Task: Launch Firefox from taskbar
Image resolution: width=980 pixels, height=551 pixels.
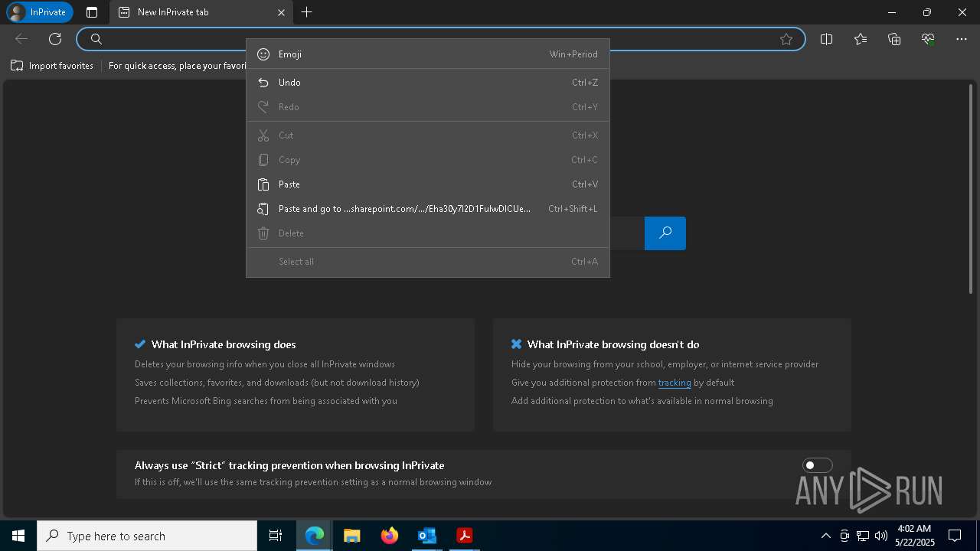Action: pos(390,536)
